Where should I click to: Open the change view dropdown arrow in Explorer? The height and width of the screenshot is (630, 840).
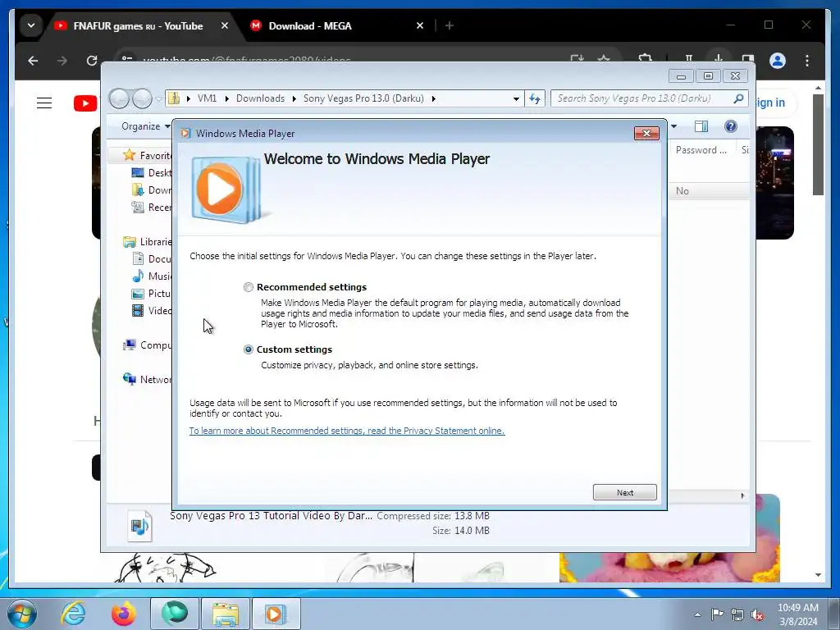pos(674,126)
